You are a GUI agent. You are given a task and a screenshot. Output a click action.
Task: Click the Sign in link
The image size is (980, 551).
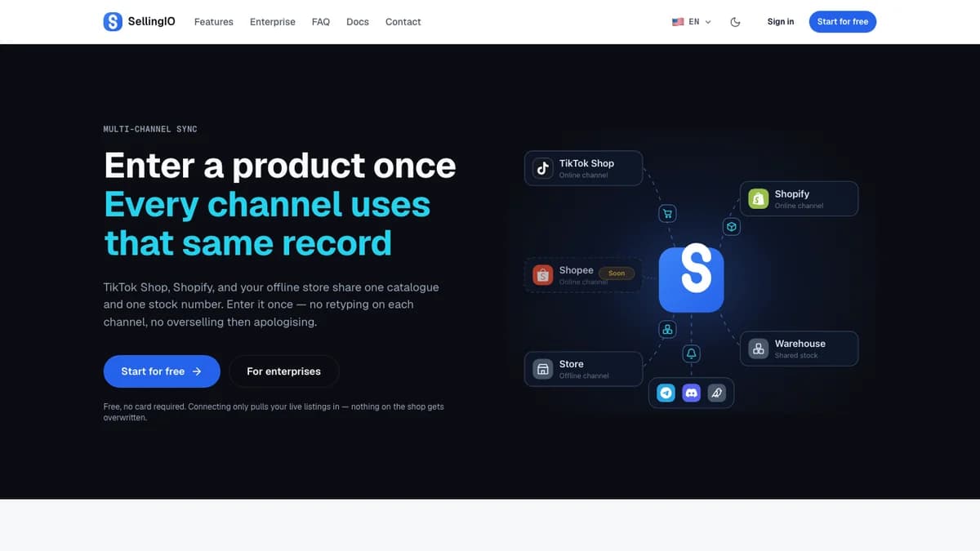pyautogui.click(x=781, y=22)
